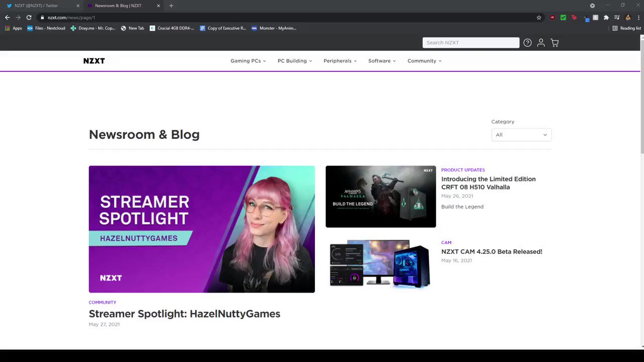Bookmark this page with the star icon
Screen dimensions: 644x362
pyautogui.click(x=539, y=18)
